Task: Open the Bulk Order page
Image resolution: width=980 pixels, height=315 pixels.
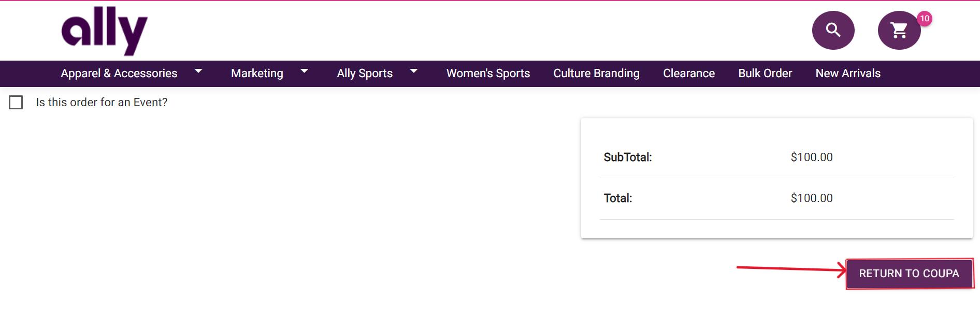Action: click(x=765, y=74)
